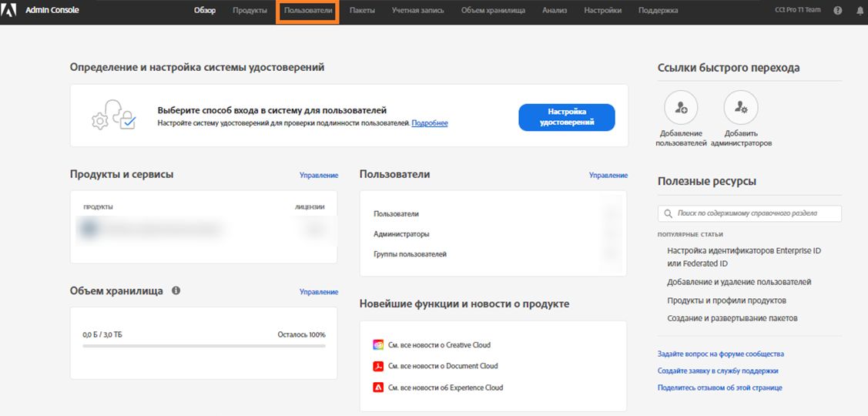
Task: Open article Настройка идентификаторов Enterprise ID
Action: point(744,257)
